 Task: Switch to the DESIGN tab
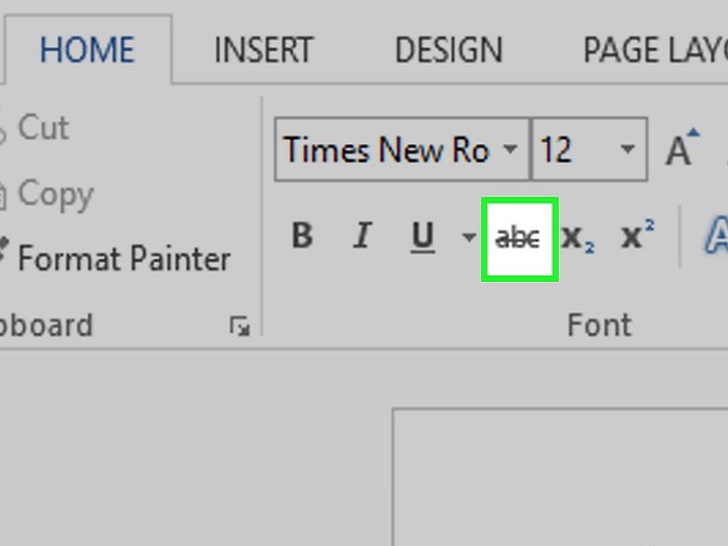[446, 50]
